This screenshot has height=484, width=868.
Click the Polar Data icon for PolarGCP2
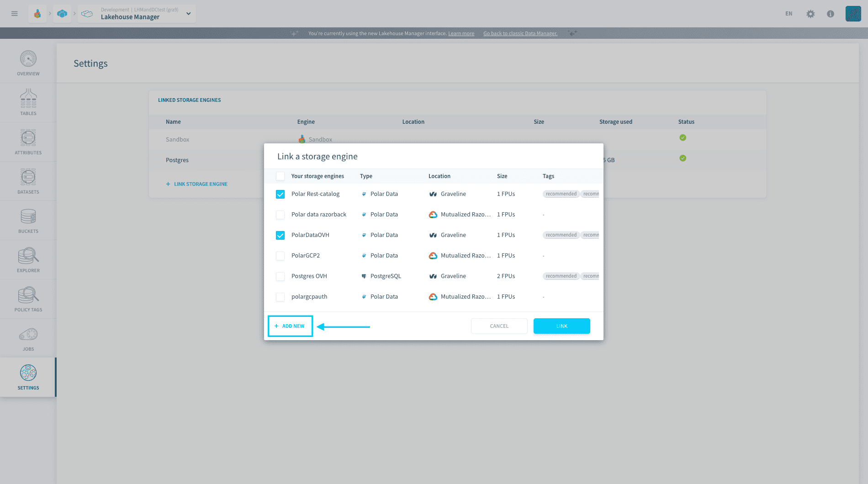click(x=364, y=256)
